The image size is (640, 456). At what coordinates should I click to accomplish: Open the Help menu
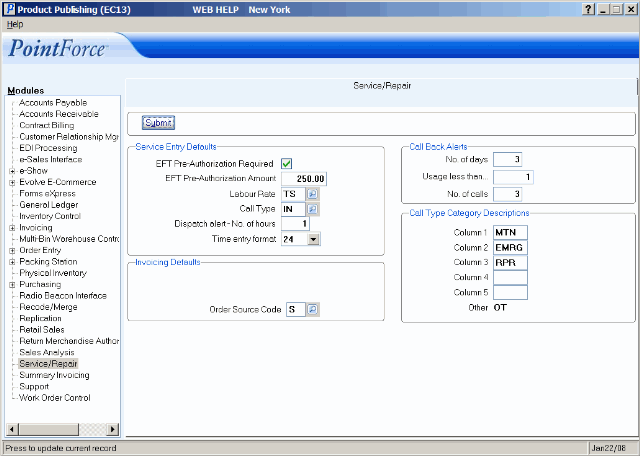pyautogui.click(x=15, y=24)
